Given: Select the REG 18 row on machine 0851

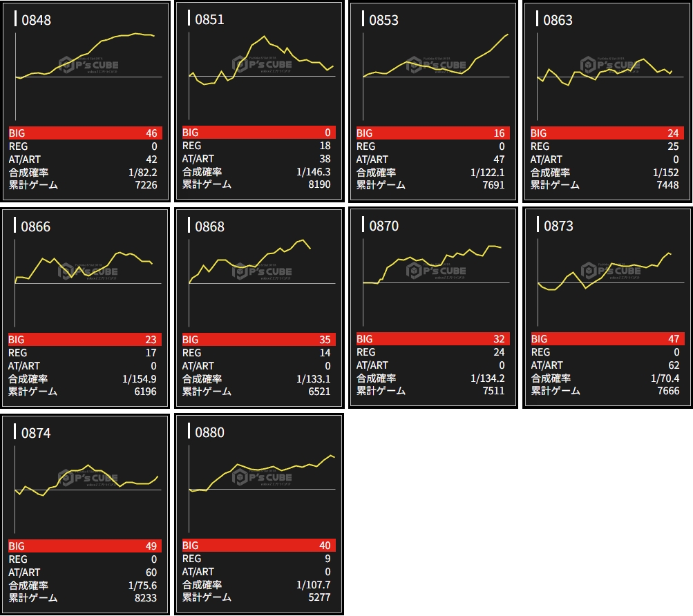Looking at the screenshot, I should click(x=258, y=146).
